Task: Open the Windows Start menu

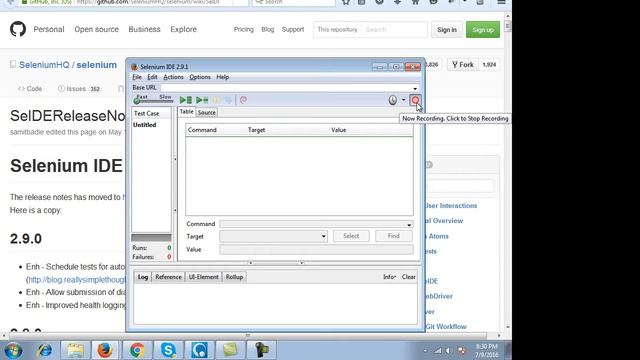Action: point(13,350)
